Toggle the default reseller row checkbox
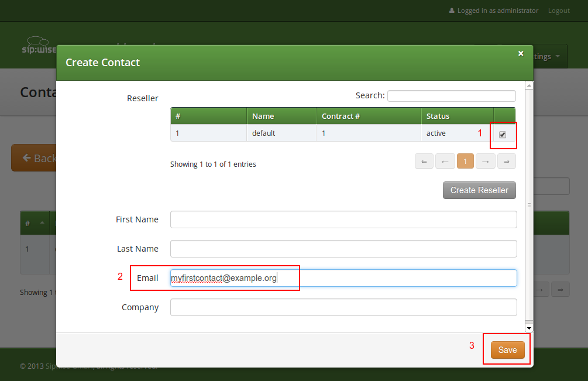This screenshot has height=381, width=588. pos(503,135)
